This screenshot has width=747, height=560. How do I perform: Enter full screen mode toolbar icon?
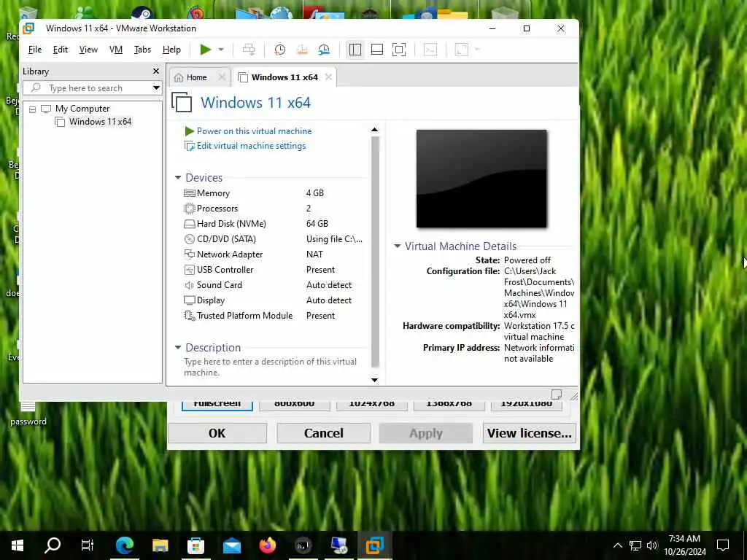(x=399, y=50)
